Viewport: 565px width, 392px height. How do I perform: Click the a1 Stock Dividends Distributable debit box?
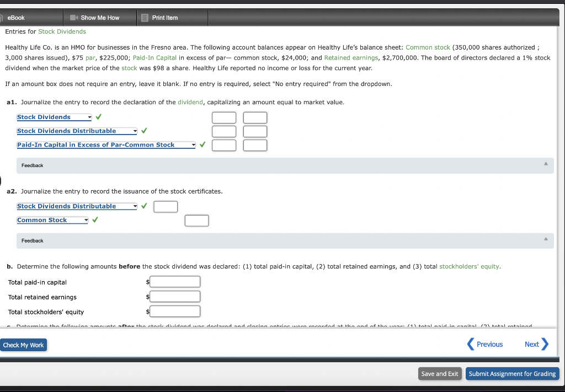(224, 131)
